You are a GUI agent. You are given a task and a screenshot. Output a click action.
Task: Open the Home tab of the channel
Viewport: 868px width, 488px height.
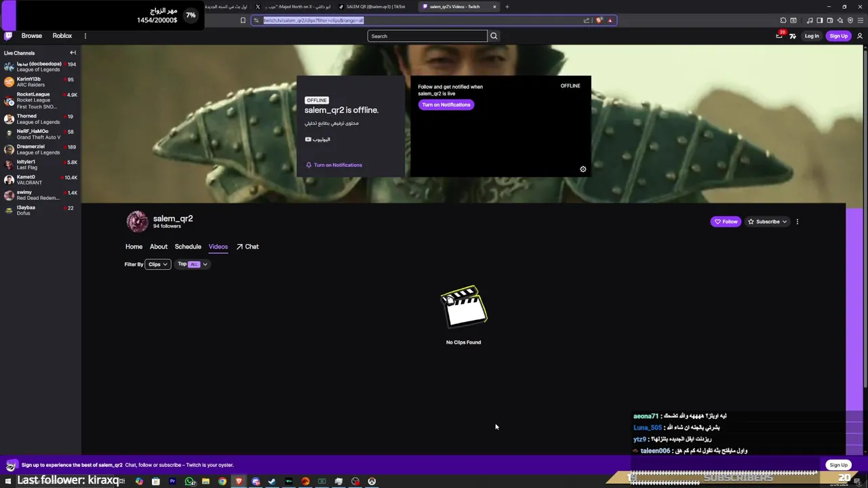(x=134, y=247)
